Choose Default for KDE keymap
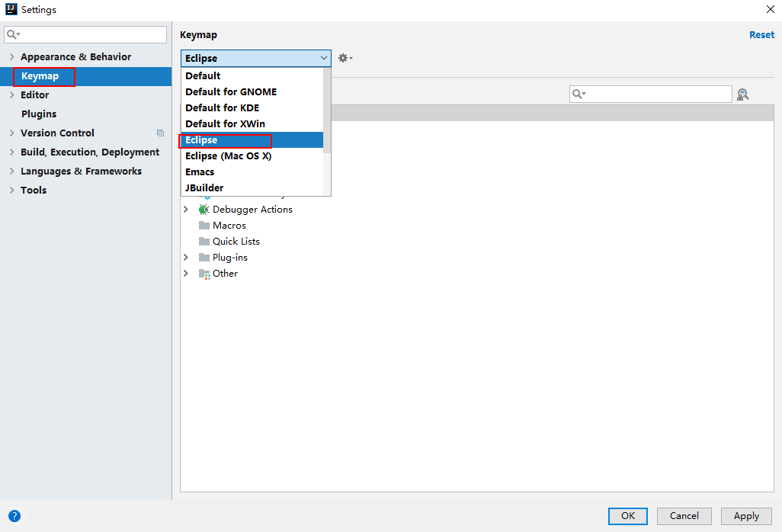The height and width of the screenshot is (532, 782). [x=252, y=107]
